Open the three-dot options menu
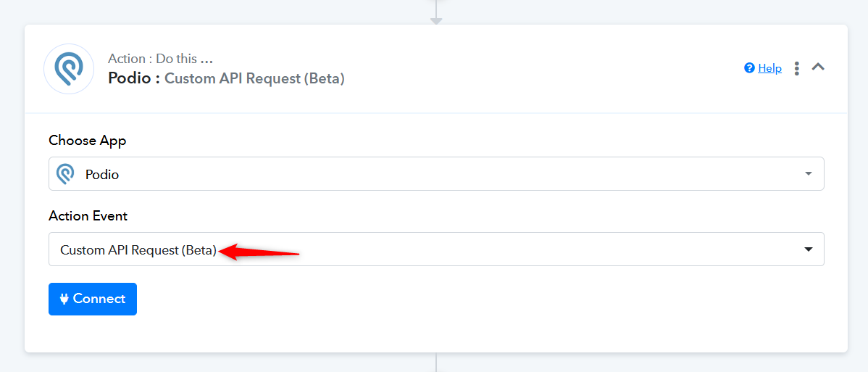This screenshot has height=372, width=868. [796, 68]
